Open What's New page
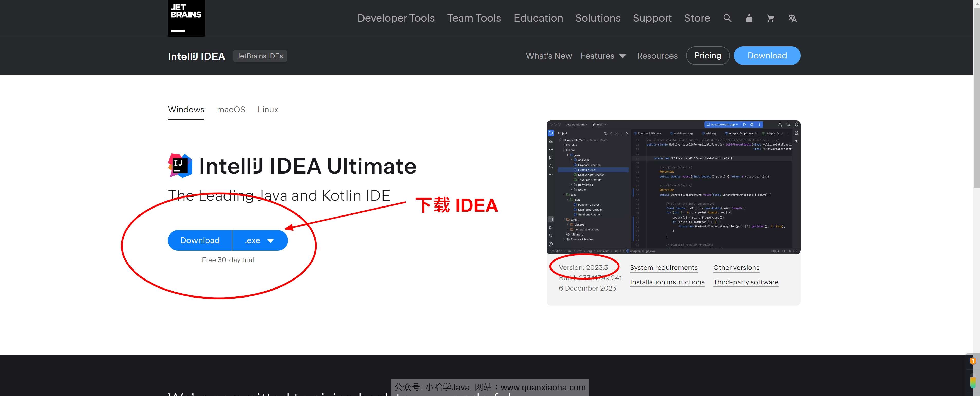Screen dimensions: 980x396 point(549,56)
